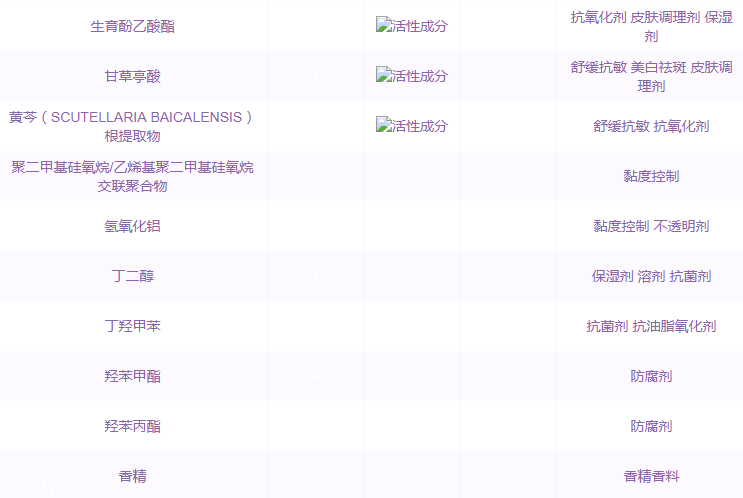The width and height of the screenshot is (743, 498).
Task: Select the 不透明剂 function label
Action: [x=681, y=226]
